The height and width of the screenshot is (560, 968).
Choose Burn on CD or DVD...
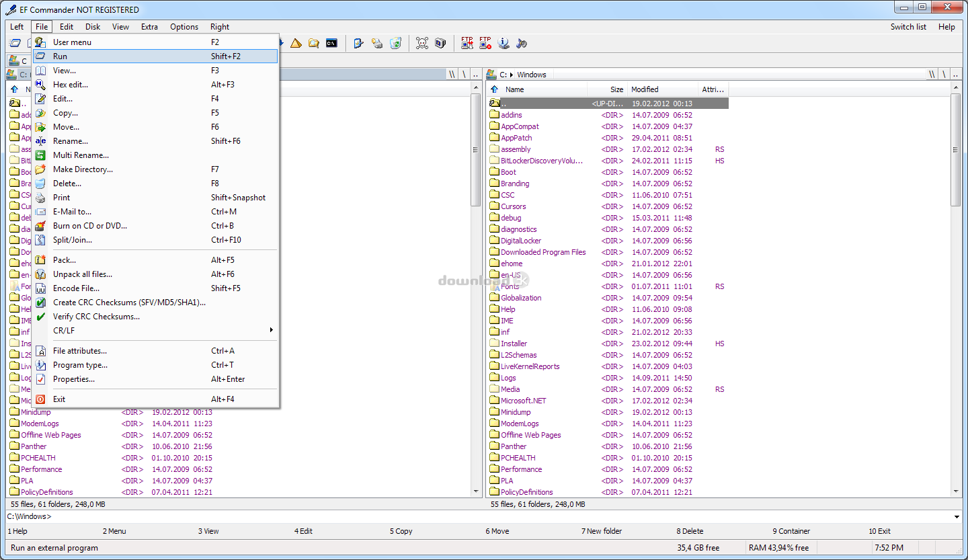click(155, 226)
